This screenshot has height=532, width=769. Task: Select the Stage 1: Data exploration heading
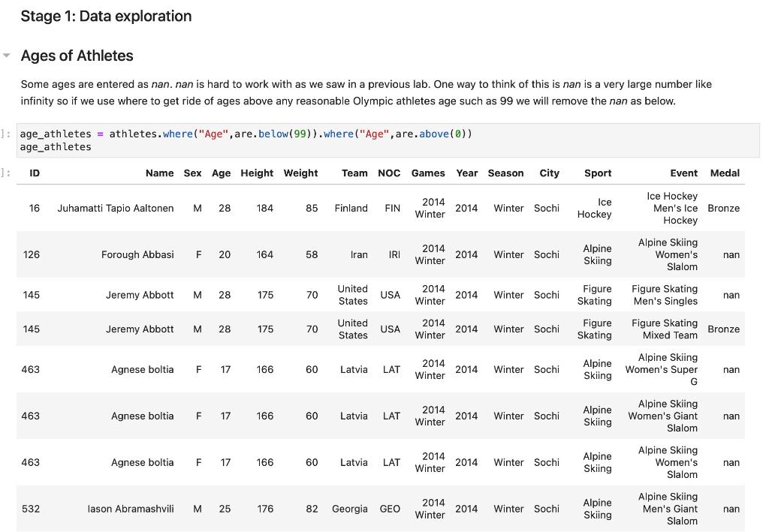pyautogui.click(x=106, y=16)
